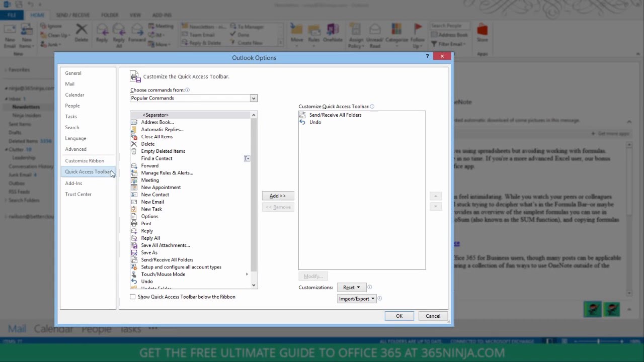Select the New Email envelope icon
The height and width of the screenshot is (362, 644).
[x=134, y=202]
